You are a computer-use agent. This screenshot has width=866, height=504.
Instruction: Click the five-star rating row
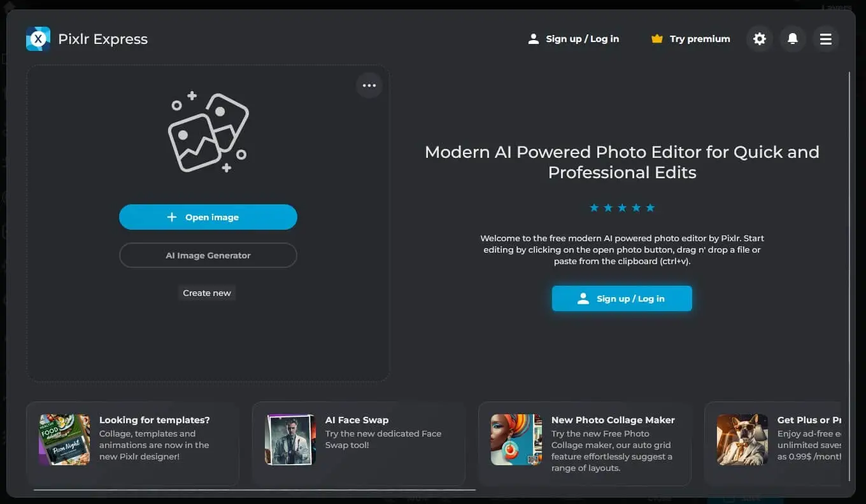coord(622,207)
